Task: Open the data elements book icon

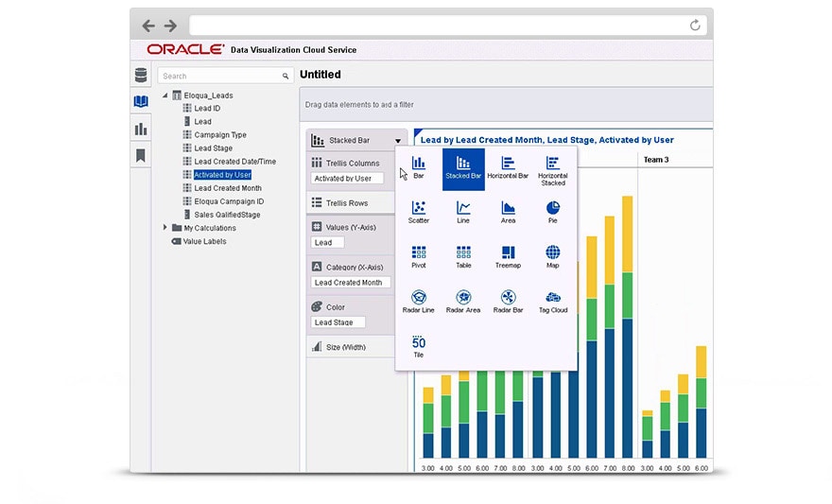Action: pyautogui.click(x=141, y=101)
